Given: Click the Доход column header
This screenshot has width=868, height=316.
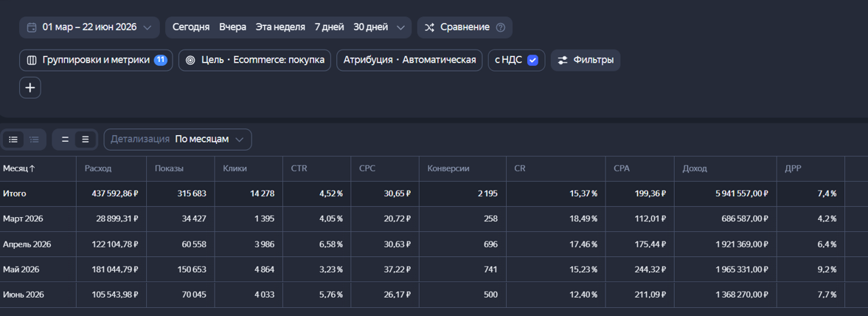Looking at the screenshot, I should [x=695, y=168].
